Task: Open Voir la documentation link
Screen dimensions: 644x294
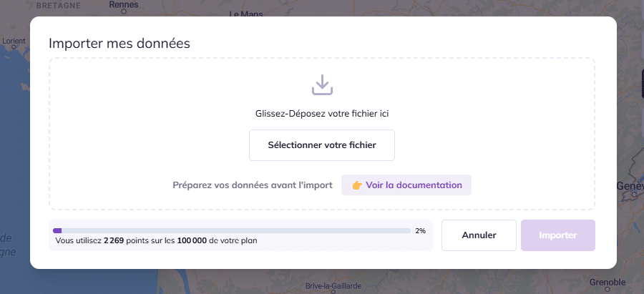Action: 406,185
